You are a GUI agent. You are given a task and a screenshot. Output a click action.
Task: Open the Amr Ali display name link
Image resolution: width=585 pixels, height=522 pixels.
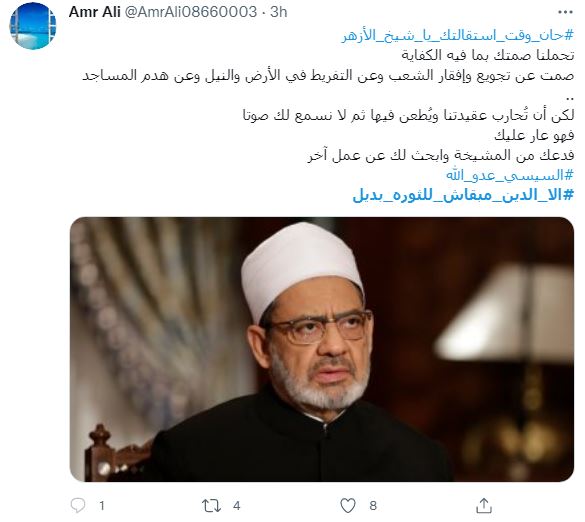pyautogui.click(x=94, y=12)
